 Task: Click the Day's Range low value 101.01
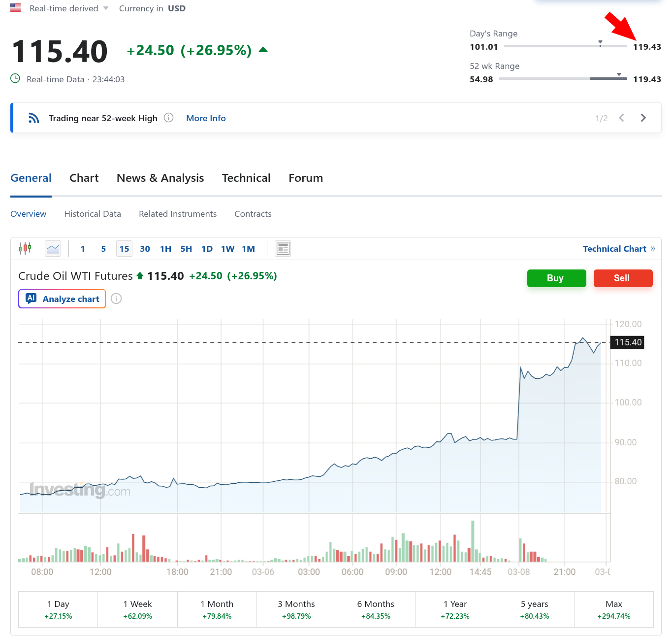(484, 47)
